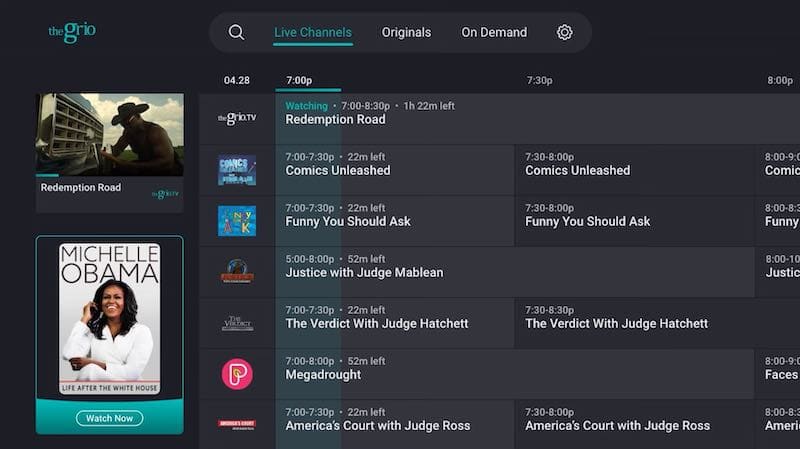Select the Megadrought 7:00-8:00p program
The image size is (800, 449).
[x=515, y=374]
